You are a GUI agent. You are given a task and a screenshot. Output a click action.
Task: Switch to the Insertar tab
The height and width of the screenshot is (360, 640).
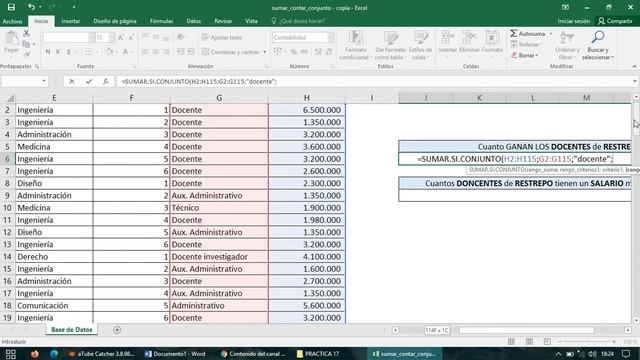71,21
